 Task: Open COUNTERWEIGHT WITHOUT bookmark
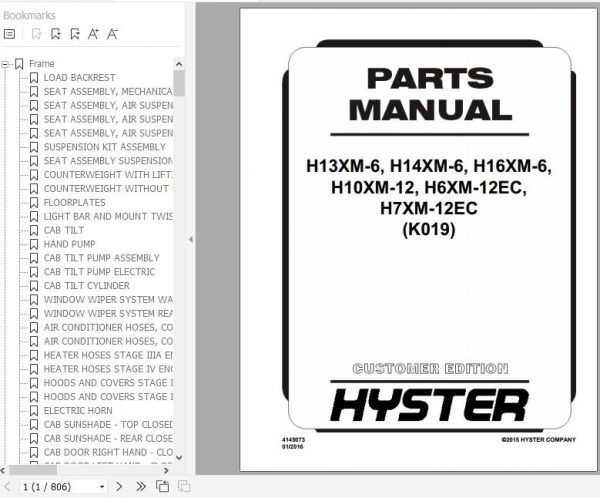[x=106, y=189]
